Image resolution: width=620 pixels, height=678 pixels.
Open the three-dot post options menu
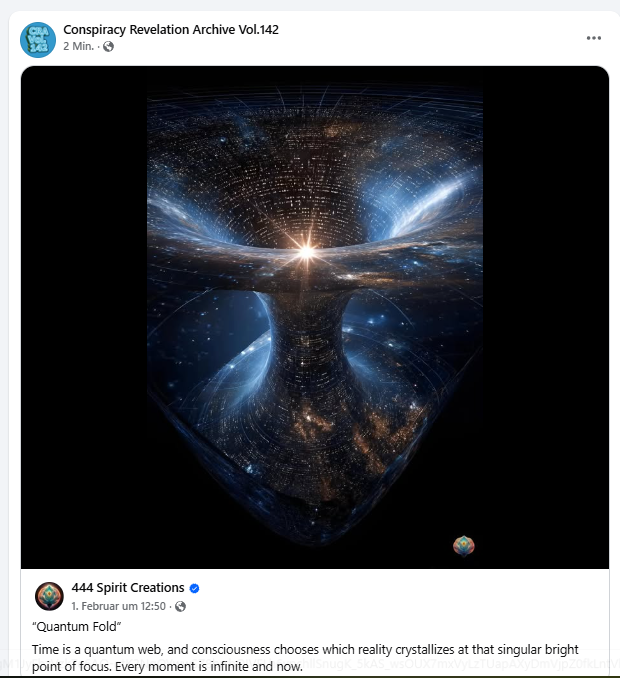[x=594, y=38]
